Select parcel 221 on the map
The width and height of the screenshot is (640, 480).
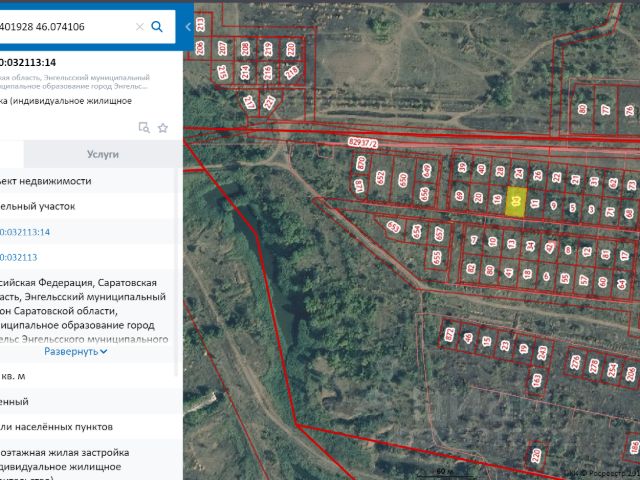[269, 102]
